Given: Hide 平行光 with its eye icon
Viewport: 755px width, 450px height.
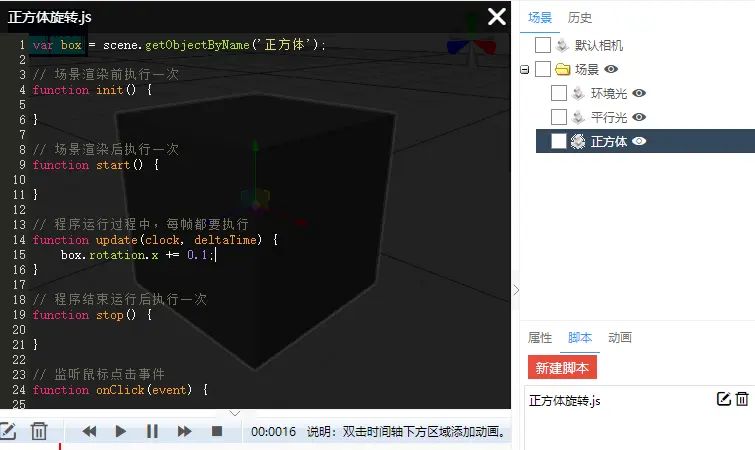Looking at the screenshot, I should coord(639,117).
